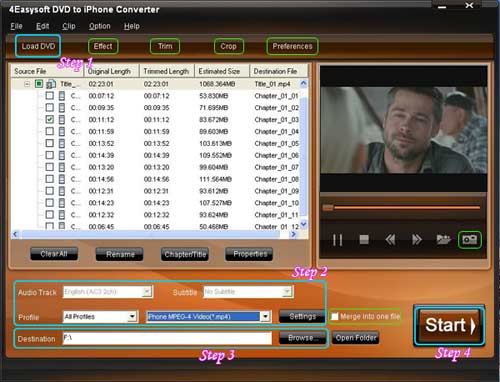
Task: Click the video seek slider handle
Action: [328, 207]
